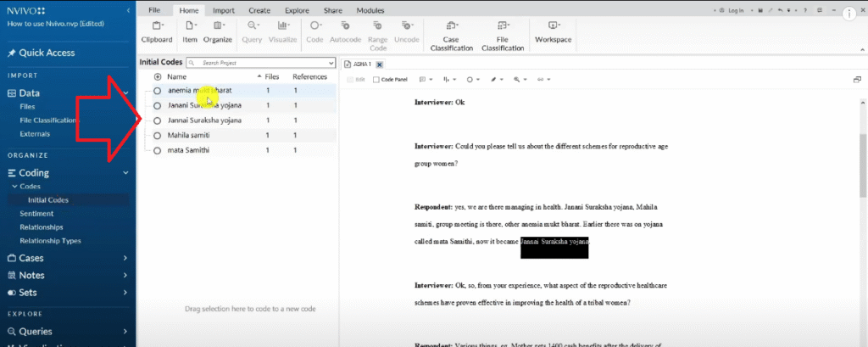Select the Mahila samiti code circle
Screen dimensions: 868x347
click(x=157, y=135)
